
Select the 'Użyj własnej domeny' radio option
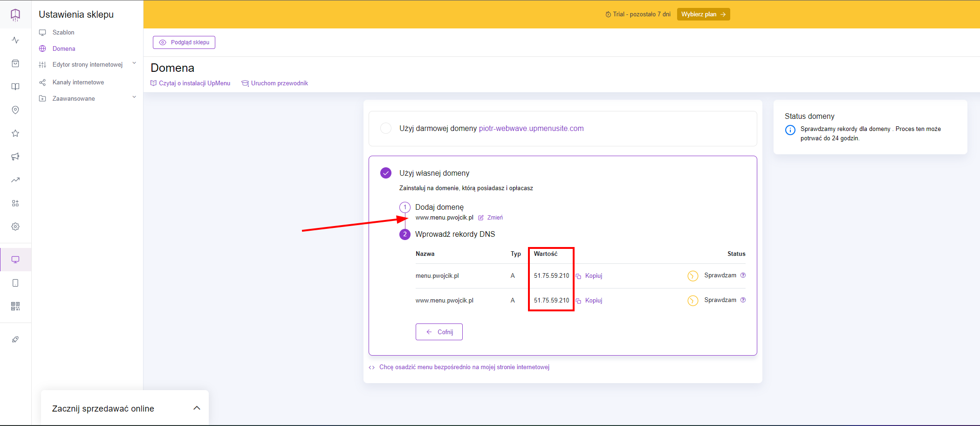click(x=386, y=173)
